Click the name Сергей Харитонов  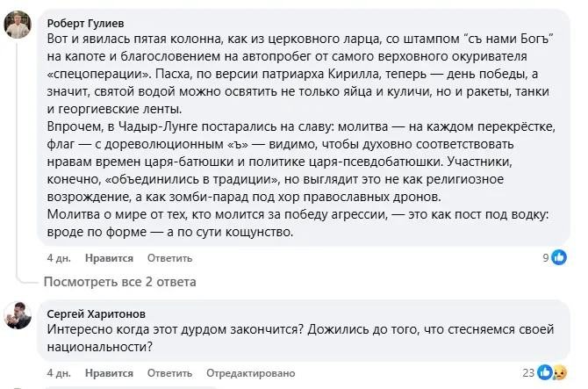(97, 313)
